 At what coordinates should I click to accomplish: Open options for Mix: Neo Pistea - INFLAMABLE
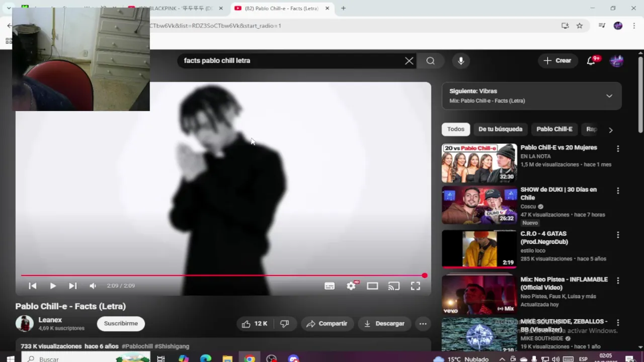click(x=618, y=281)
